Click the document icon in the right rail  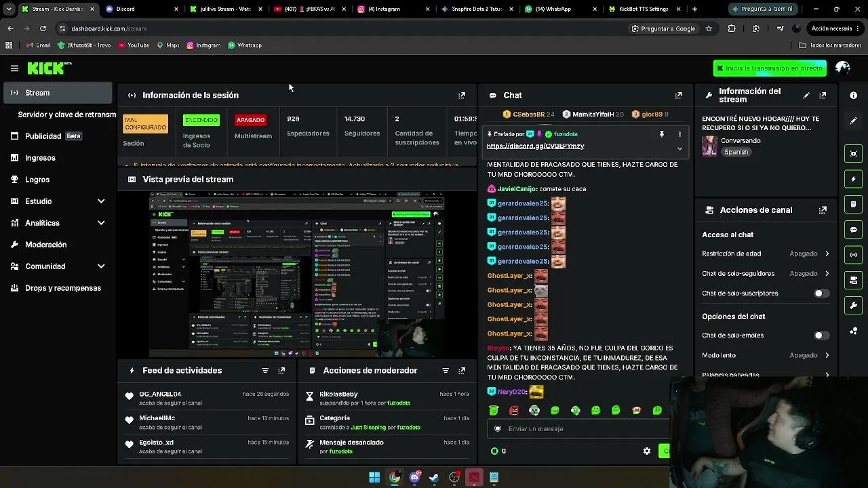pos(854,204)
